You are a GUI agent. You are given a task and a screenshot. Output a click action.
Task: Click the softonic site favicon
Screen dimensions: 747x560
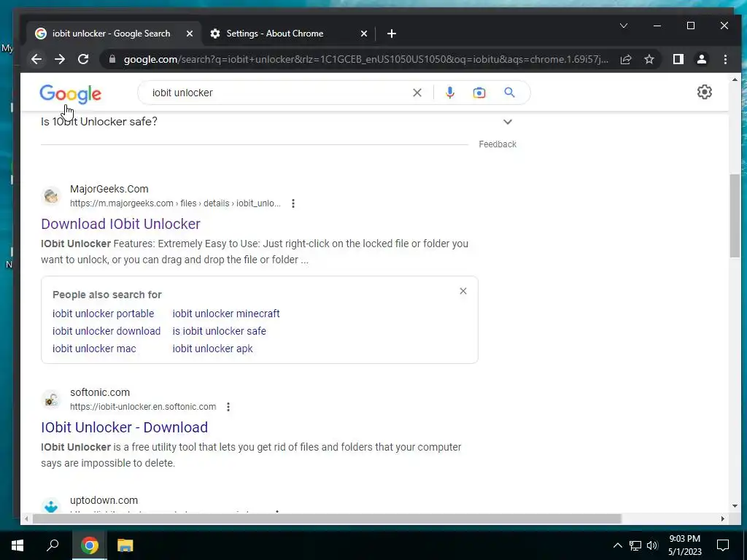click(51, 399)
